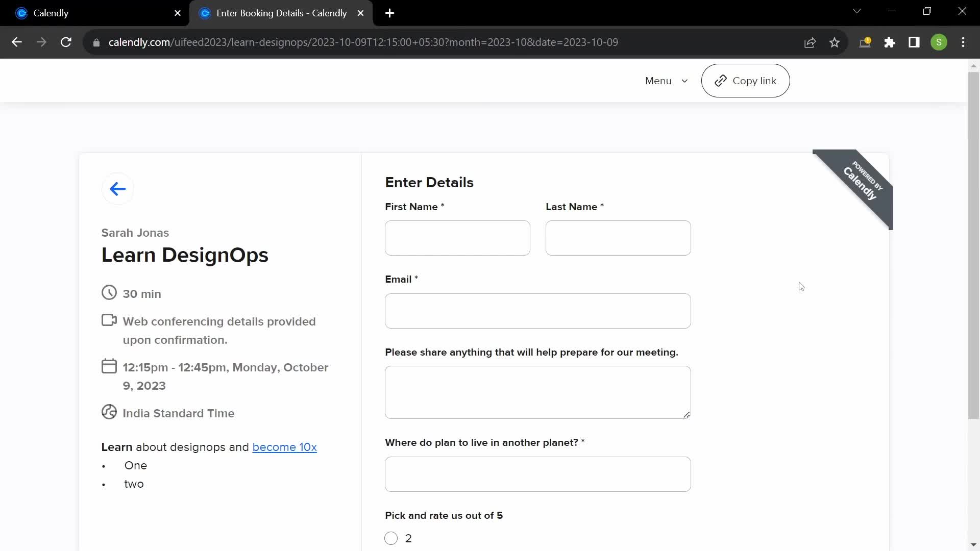This screenshot has height=551, width=980.
Task: Click the blue back arrow button
Action: (117, 189)
